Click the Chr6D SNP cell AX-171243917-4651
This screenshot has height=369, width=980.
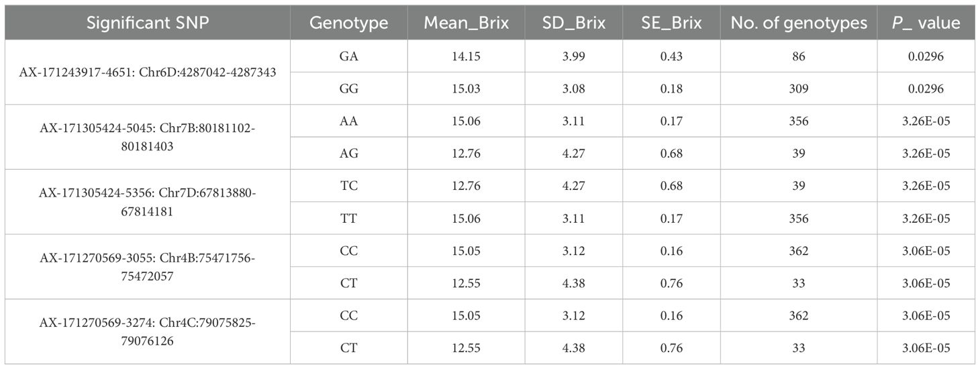coord(148,72)
